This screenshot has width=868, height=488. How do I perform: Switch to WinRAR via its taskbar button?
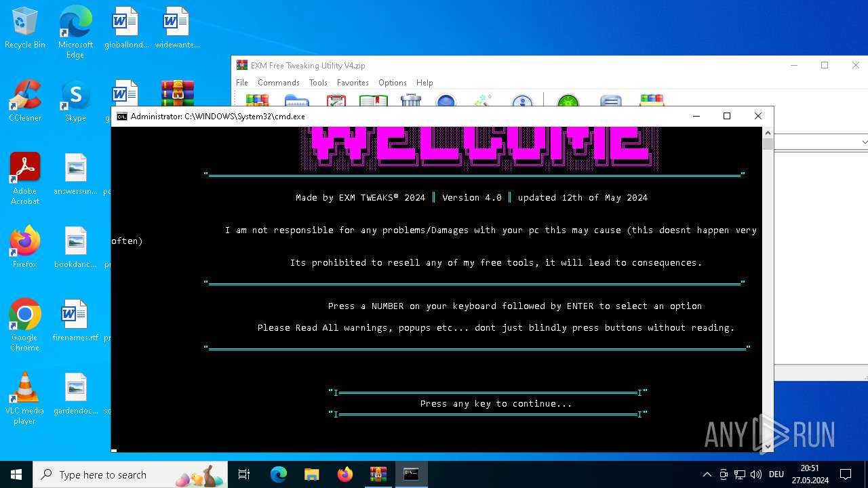pos(378,474)
